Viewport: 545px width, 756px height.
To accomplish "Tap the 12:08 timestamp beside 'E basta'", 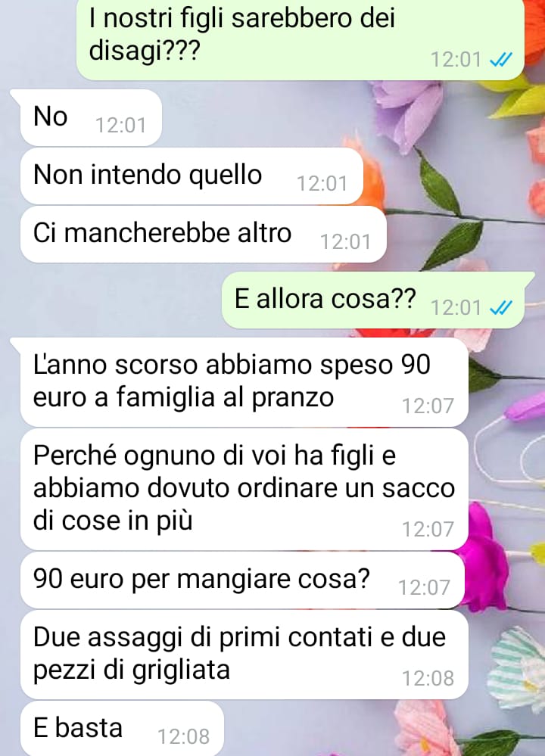I will click(x=183, y=737).
